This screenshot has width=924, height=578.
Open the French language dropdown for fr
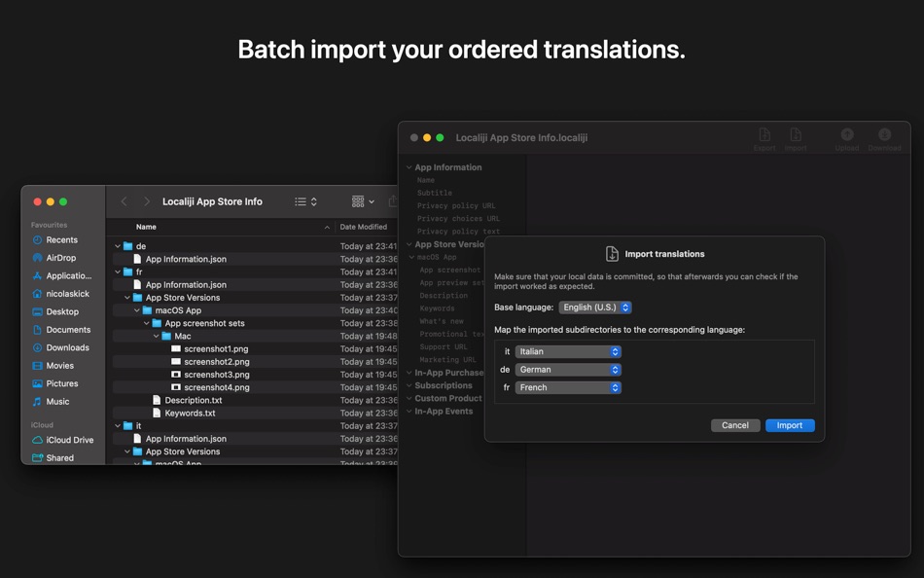point(568,387)
